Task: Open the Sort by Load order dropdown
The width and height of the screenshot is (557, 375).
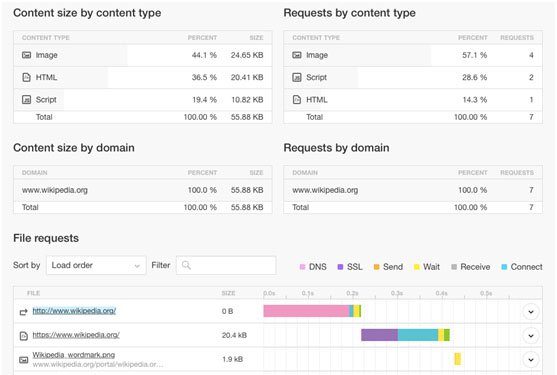Action: (x=96, y=265)
